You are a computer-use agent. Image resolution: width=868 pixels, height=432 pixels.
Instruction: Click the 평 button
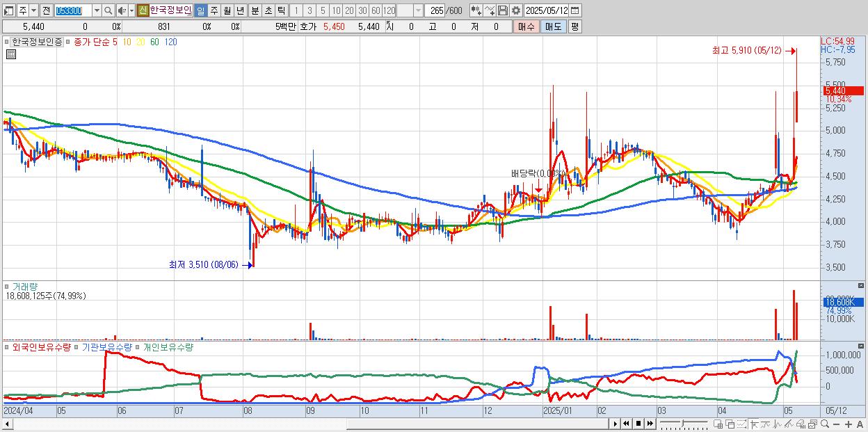point(574,26)
